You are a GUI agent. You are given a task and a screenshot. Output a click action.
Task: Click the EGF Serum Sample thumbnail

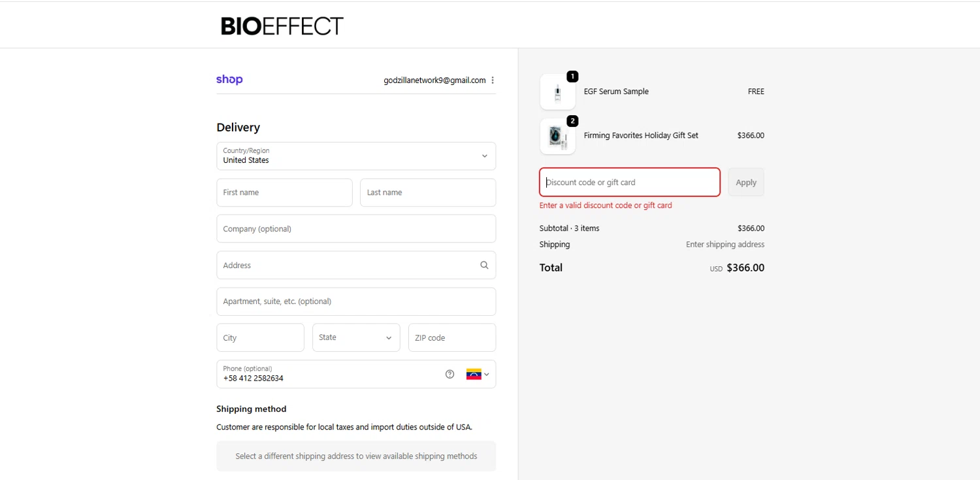[x=558, y=92]
